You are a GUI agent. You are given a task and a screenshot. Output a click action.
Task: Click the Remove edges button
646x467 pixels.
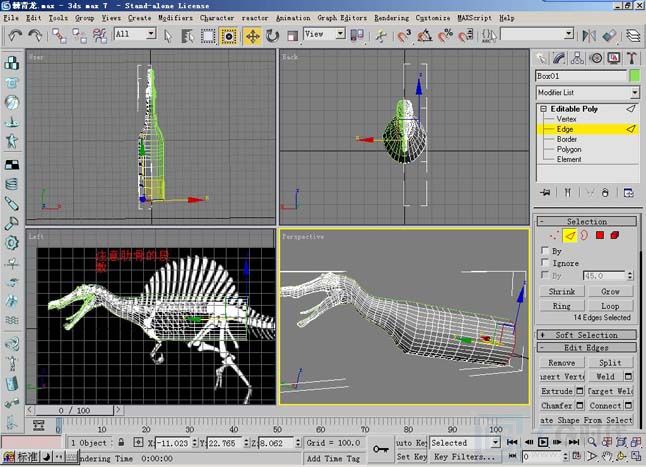click(x=562, y=363)
